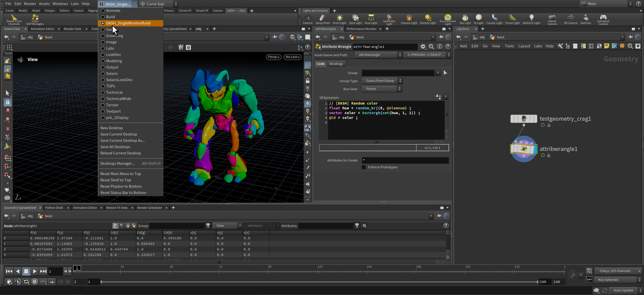Select the Terrain desktop radio option
This screenshot has width=644, height=295.
click(x=103, y=105)
